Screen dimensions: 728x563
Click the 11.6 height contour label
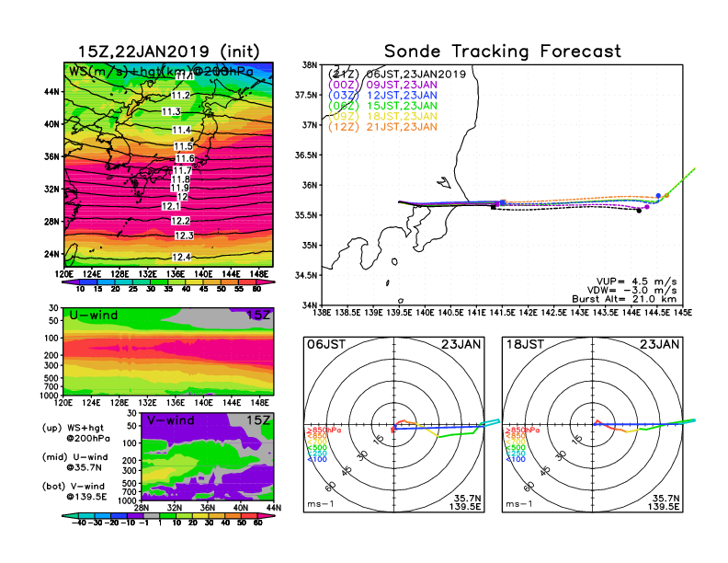click(185, 158)
